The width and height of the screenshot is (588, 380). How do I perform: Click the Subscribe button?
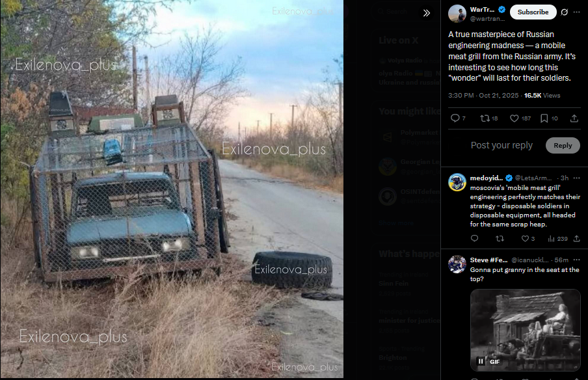pyautogui.click(x=533, y=12)
